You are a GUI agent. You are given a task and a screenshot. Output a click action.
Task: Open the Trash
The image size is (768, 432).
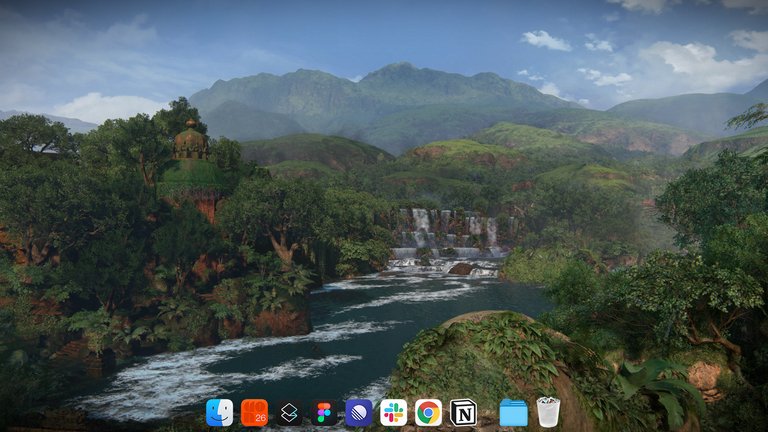pos(548,412)
